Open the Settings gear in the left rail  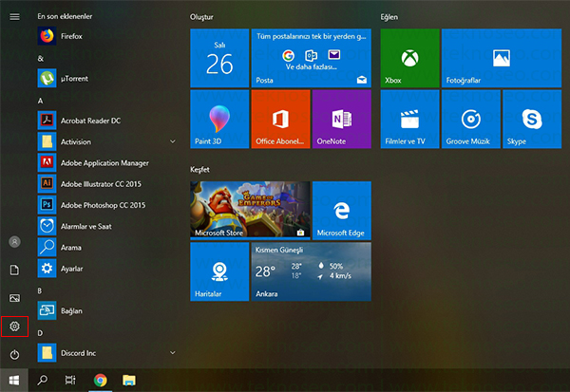pyautogui.click(x=14, y=327)
